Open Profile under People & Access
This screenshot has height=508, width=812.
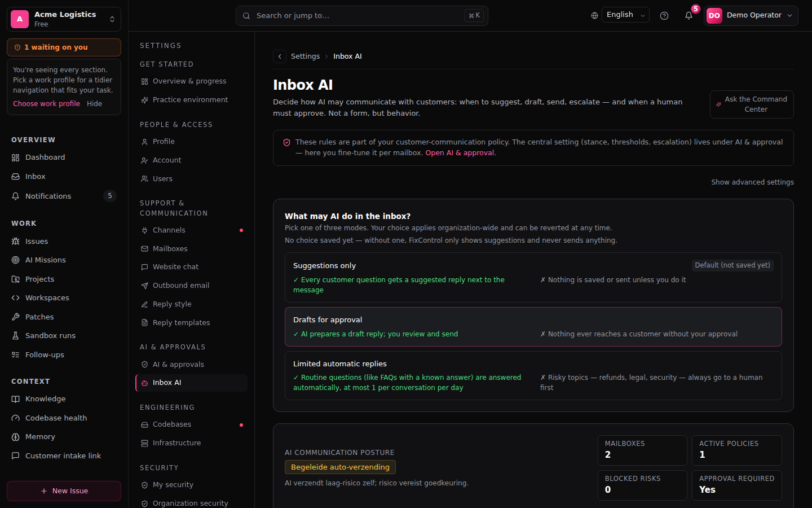[x=191, y=142]
